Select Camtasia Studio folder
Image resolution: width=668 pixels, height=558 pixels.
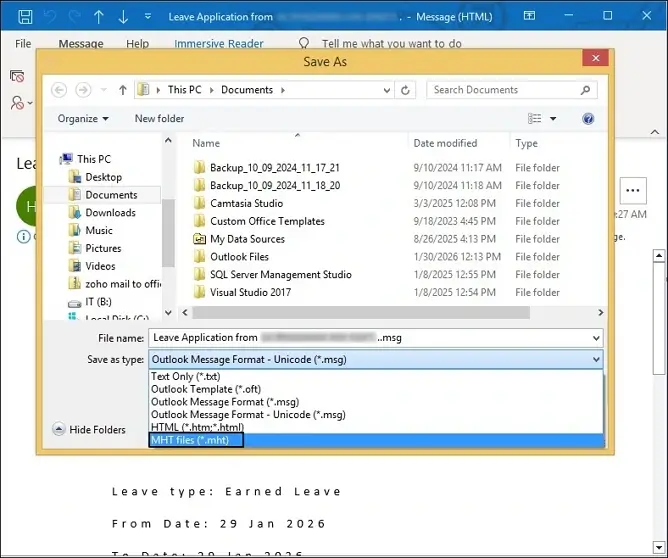pyautogui.click(x=246, y=204)
